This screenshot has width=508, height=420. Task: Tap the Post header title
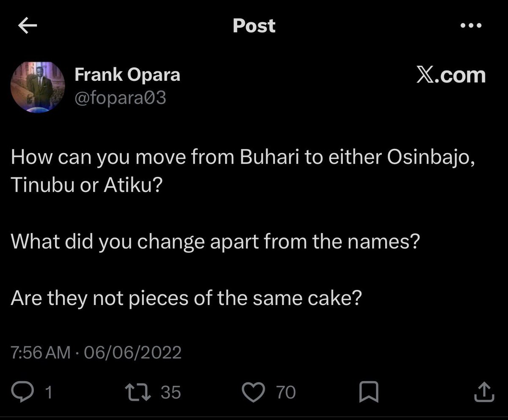(254, 26)
